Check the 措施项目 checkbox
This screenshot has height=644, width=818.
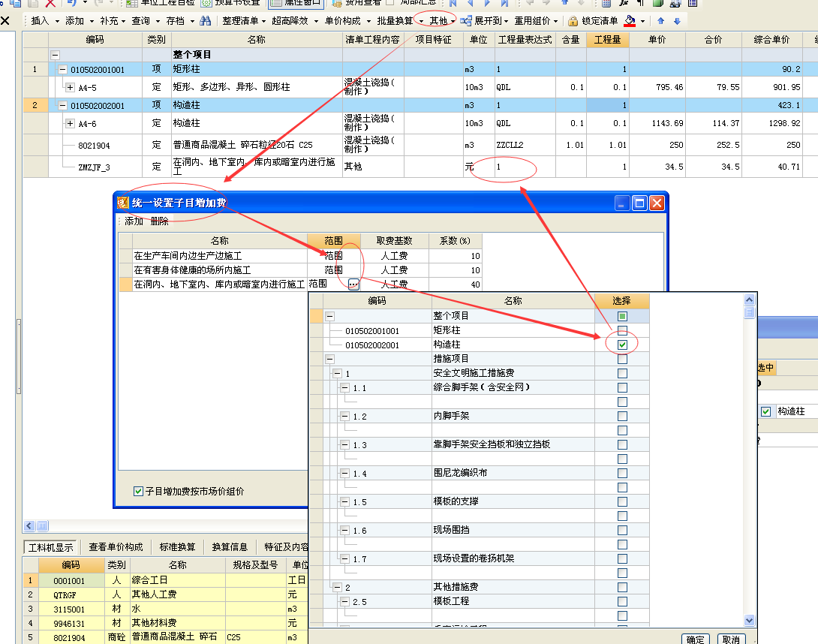pyautogui.click(x=622, y=359)
